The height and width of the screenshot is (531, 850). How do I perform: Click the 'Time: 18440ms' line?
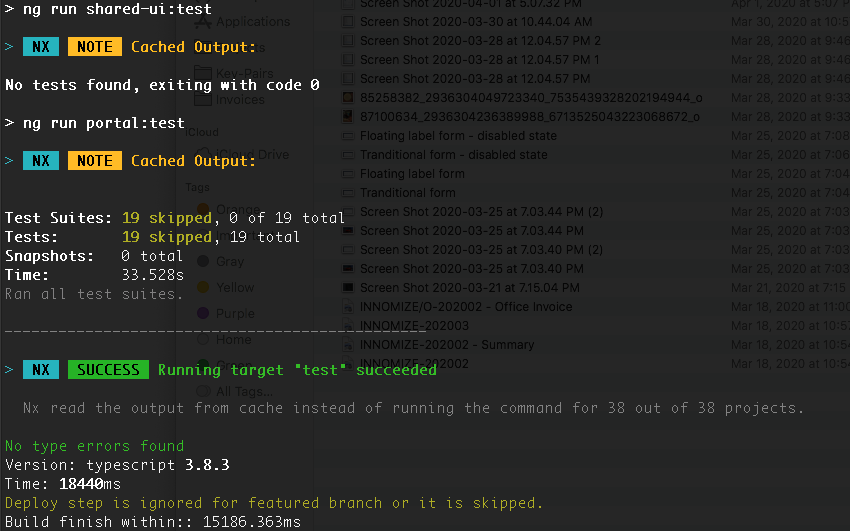(63, 484)
